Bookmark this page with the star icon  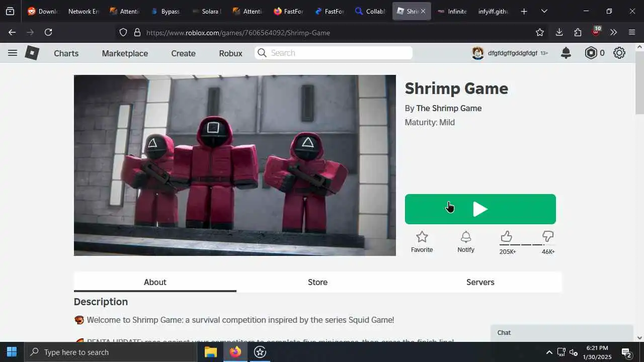pyautogui.click(x=540, y=32)
